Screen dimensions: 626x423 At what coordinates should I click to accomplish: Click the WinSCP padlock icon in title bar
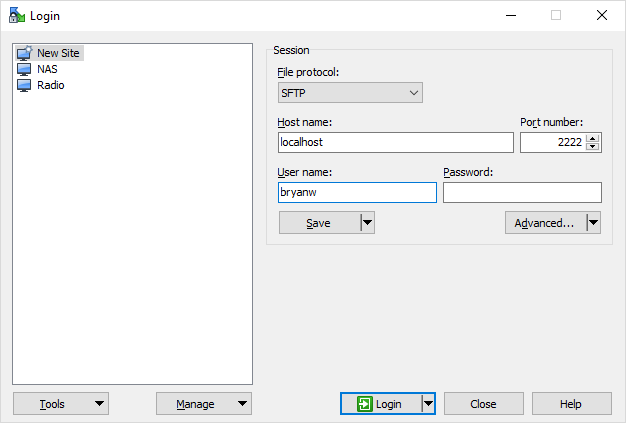[x=17, y=15]
